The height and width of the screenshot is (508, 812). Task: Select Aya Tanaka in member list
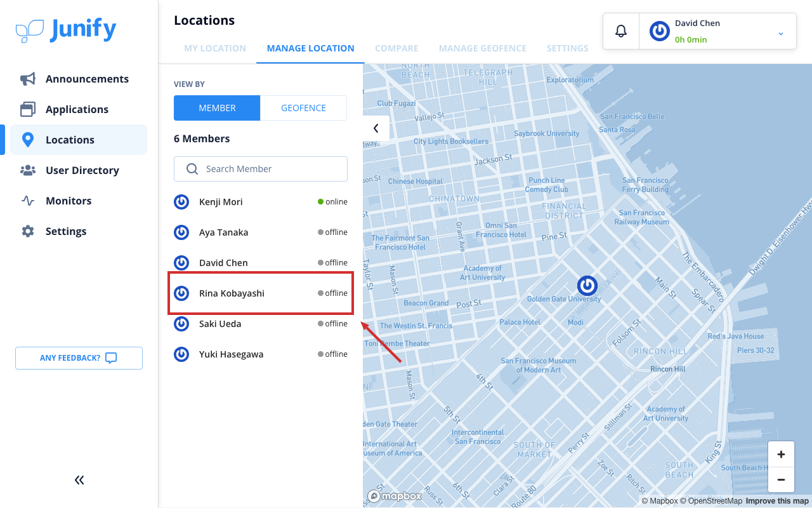pyautogui.click(x=261, y=232)
